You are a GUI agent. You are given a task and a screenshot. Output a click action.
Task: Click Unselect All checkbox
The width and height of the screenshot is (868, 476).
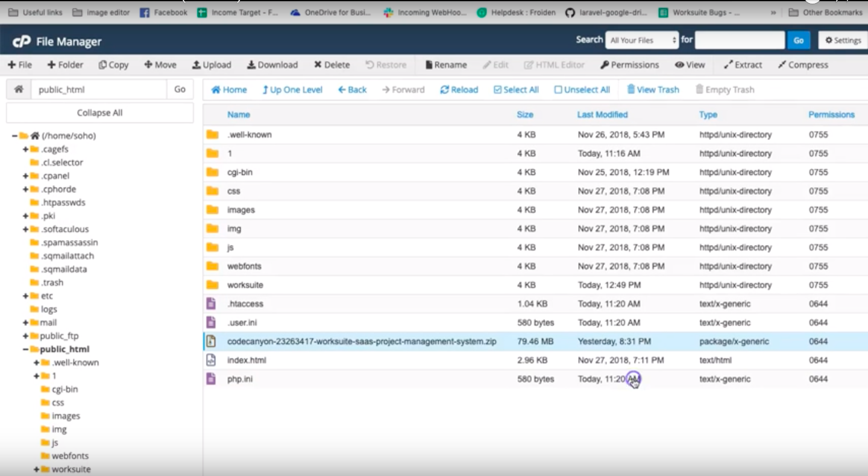pos(558,90)
